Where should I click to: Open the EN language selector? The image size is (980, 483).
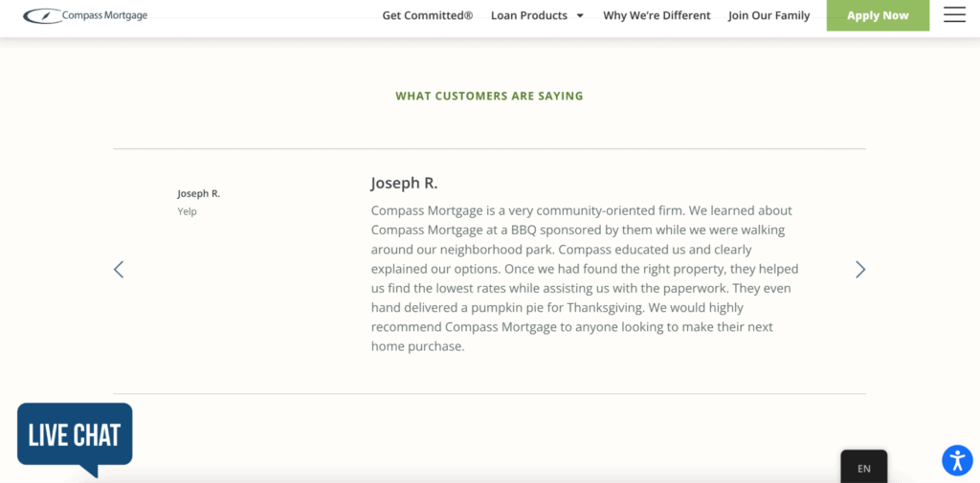[863, 468]
